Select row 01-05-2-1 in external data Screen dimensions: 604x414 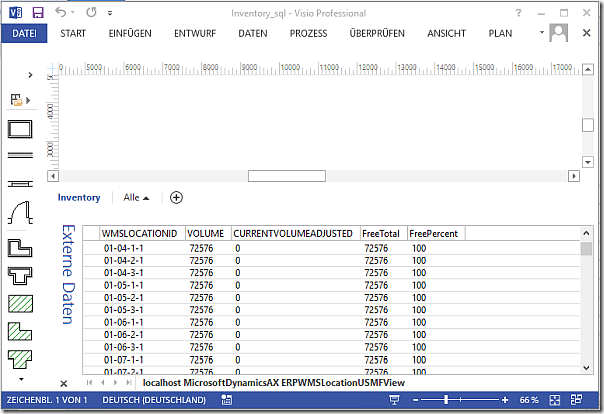pyautogui.click(x=331, y=298)
